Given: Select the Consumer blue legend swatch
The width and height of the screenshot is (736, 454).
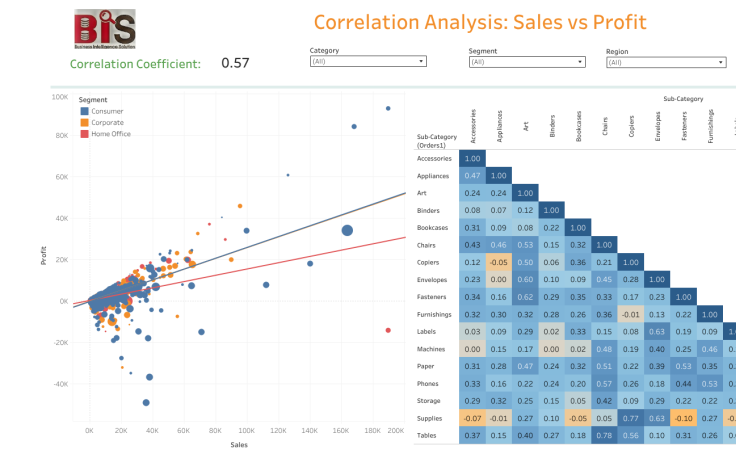Looking at the screenshot, I should point(84,111).
